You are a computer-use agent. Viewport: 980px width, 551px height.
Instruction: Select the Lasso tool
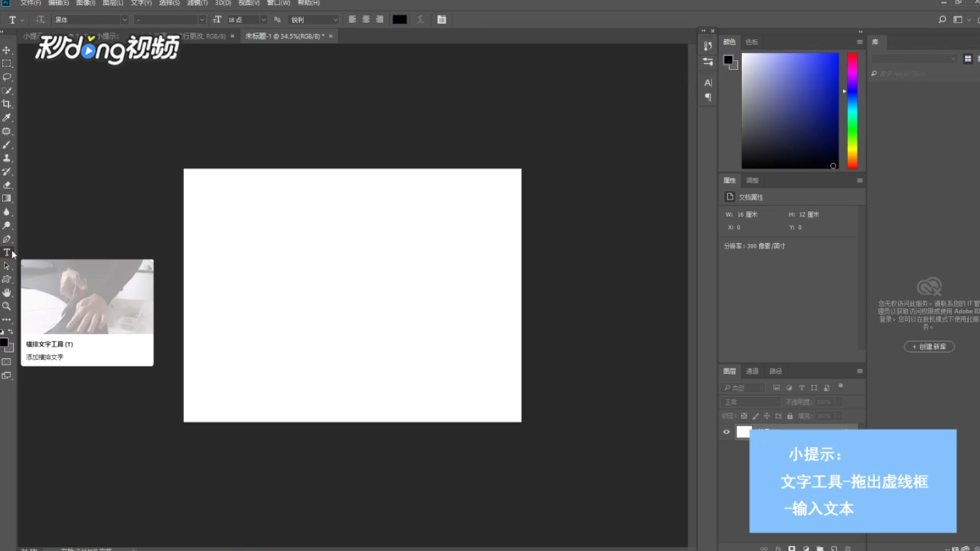[7, 77]
